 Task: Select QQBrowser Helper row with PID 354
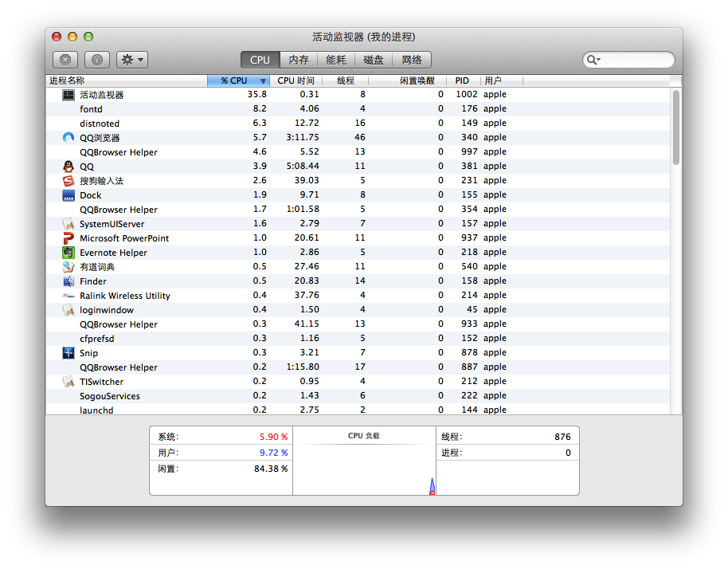pyautogui.click(x=358, y=210)
